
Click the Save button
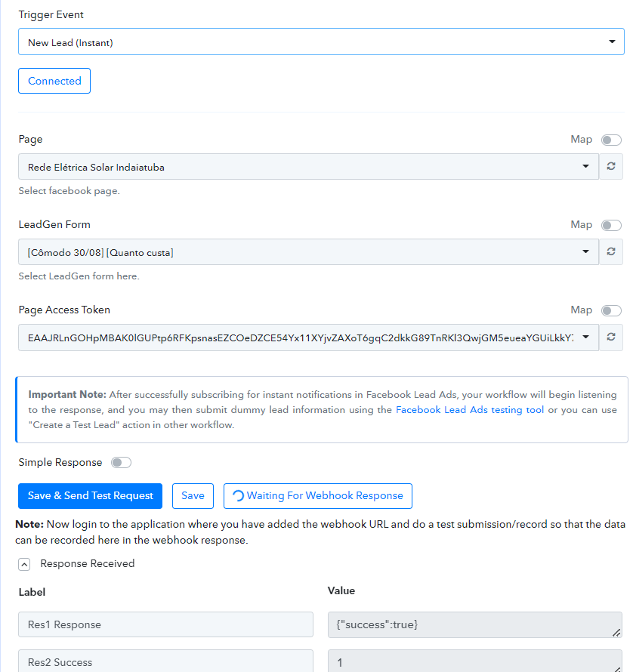tap(193, 496)
